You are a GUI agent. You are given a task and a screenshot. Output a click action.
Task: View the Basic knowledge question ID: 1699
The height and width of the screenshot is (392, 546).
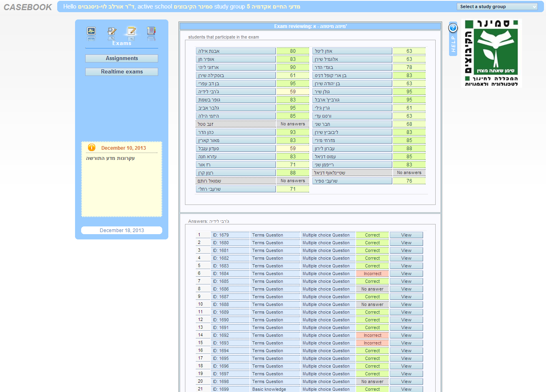pyautogui.click(x=406, y=389)
